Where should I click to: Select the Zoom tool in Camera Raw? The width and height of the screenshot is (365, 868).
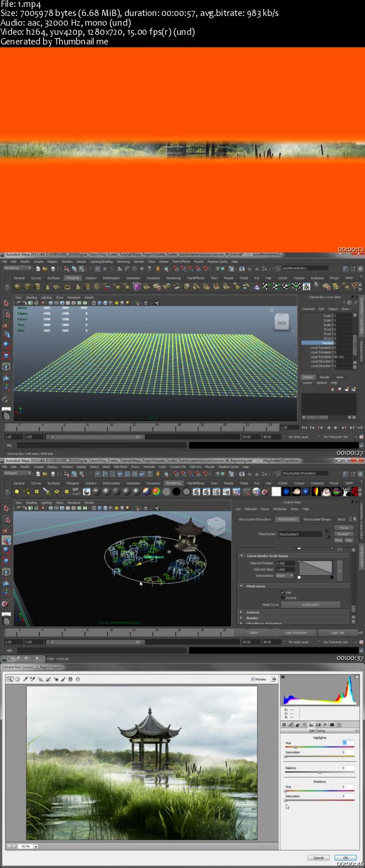click(x=10, y=679)
